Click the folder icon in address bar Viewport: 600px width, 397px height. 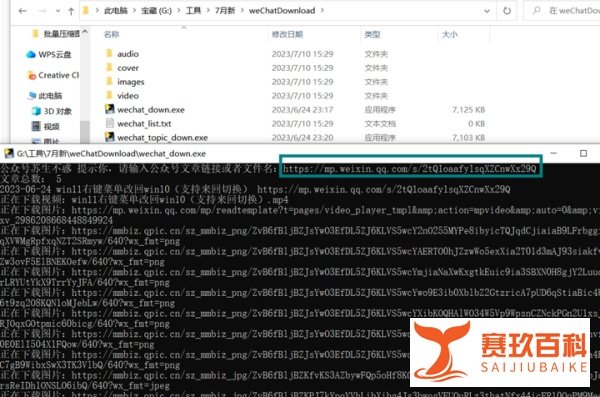pyautogui.click(x=86, y=10)
